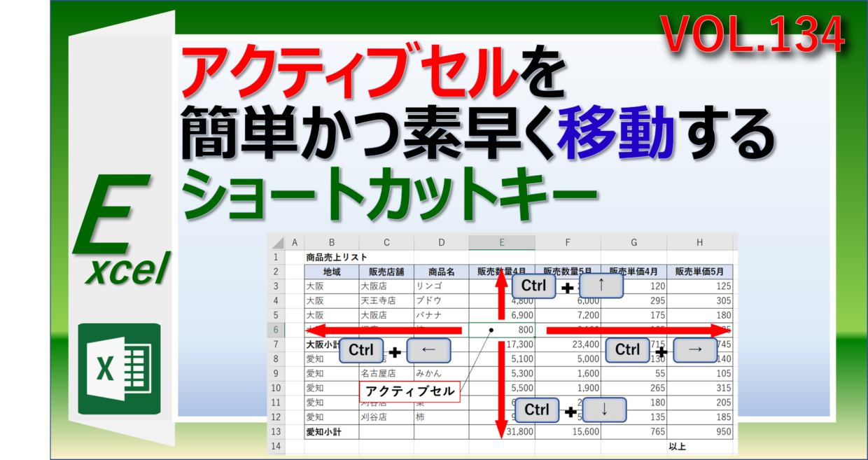Screen dimensions: 868x460
Task: Click the 205 cell in row 11
Action: click(x=700, y=403)
